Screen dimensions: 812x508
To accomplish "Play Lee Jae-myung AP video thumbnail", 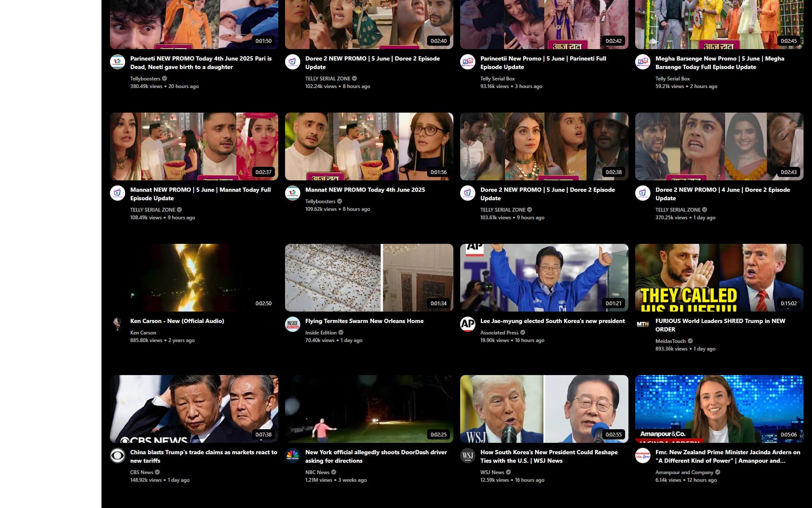I will coord(544,278).
